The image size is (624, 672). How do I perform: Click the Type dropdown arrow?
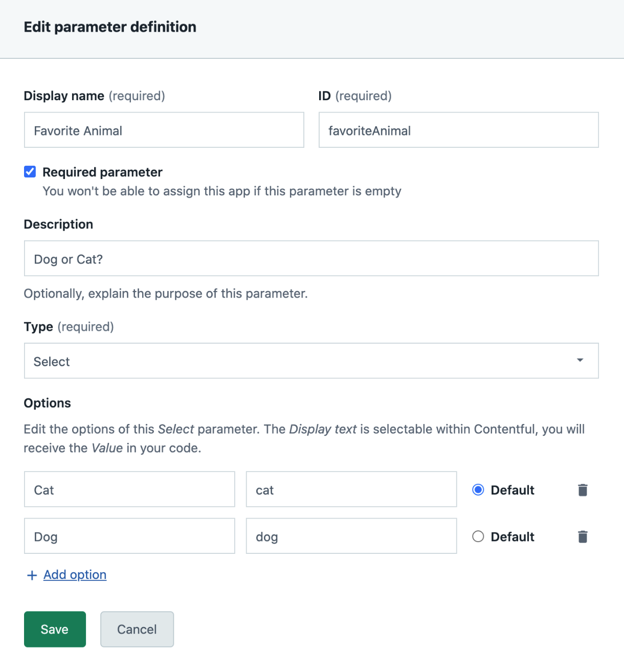coord(580,361)
